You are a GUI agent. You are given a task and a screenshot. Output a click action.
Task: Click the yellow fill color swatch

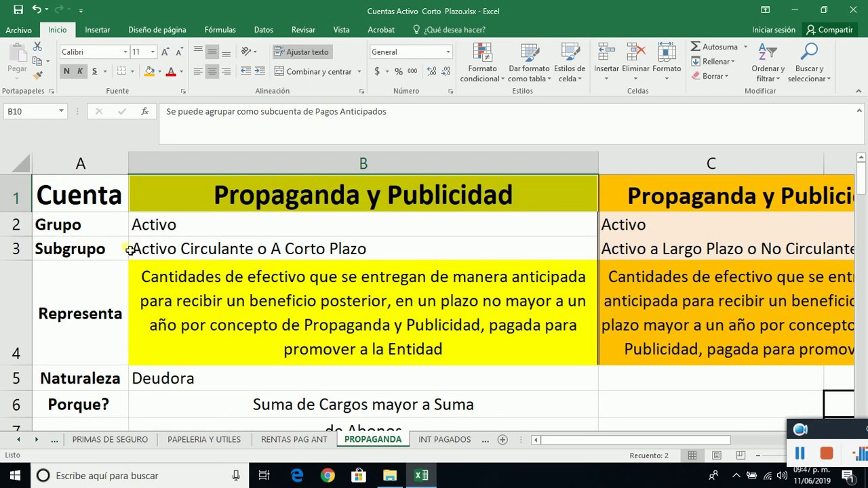149,71
